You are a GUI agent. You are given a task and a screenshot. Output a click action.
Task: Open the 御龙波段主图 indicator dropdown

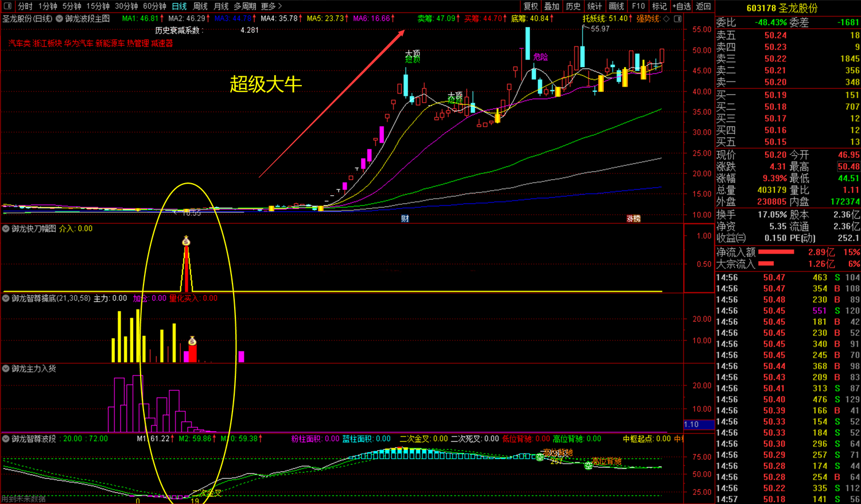click(59, 19)
